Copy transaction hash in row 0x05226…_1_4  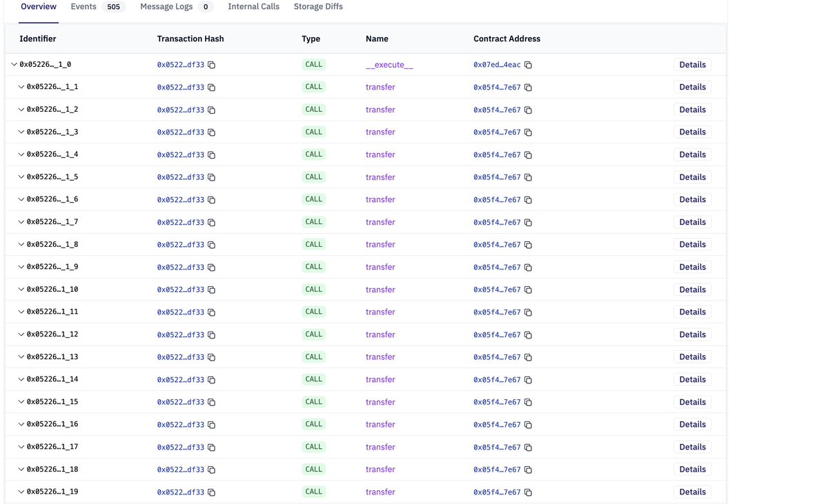[212, 155]
